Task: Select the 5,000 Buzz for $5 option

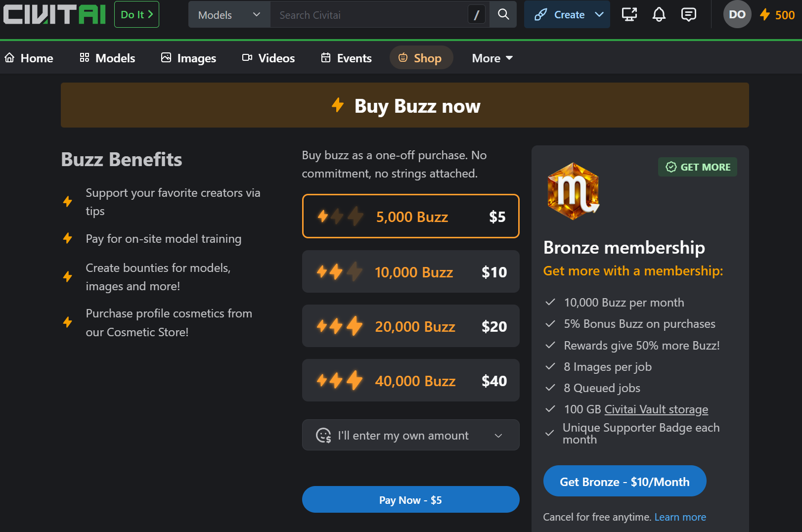Action: pyautogui.click(x=411, y=216)
